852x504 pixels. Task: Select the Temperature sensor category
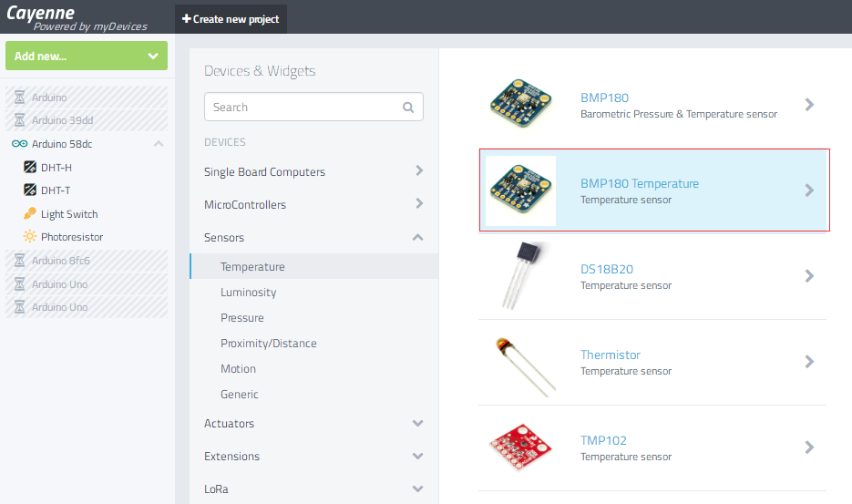click(x=314, y=266)
